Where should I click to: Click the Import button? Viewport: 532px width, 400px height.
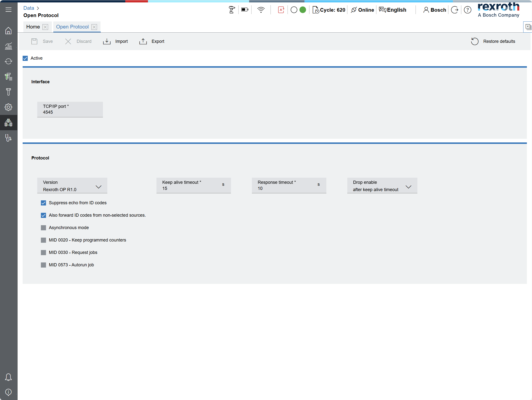tap(115, 41)
